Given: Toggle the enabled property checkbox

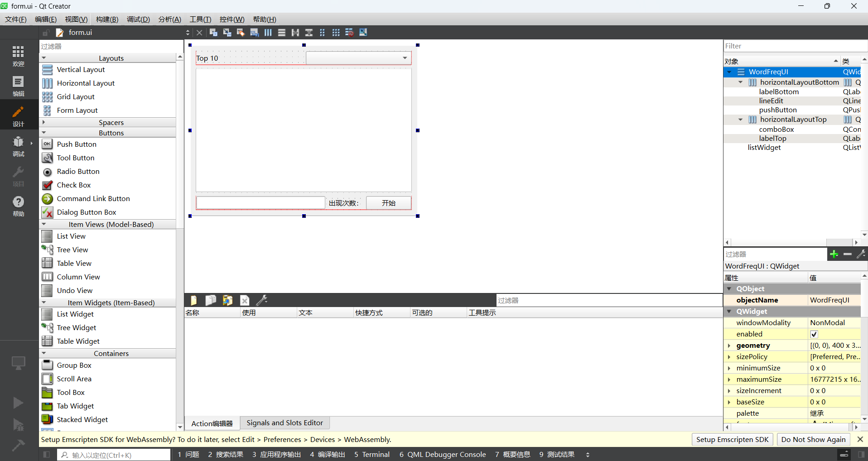Looking at the screenshot, I should pos(814,334).
